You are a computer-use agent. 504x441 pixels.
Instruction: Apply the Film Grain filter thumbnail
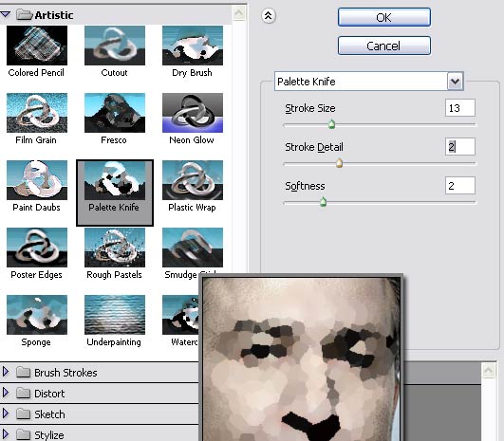click(x=37, y=113)
